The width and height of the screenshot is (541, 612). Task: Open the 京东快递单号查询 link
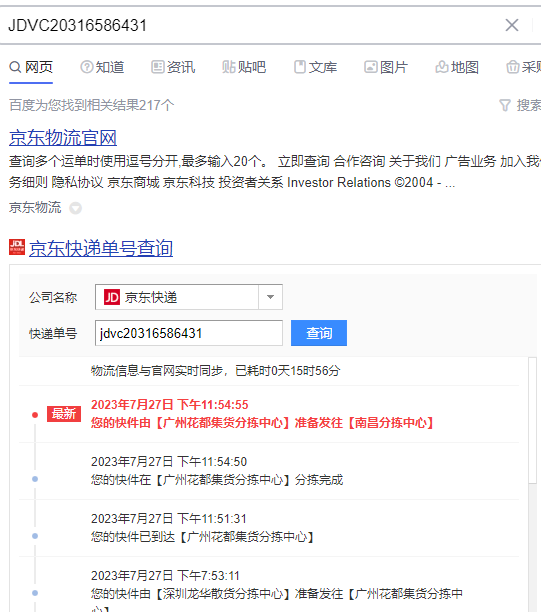pyautogui.click(x=101, y=248)
